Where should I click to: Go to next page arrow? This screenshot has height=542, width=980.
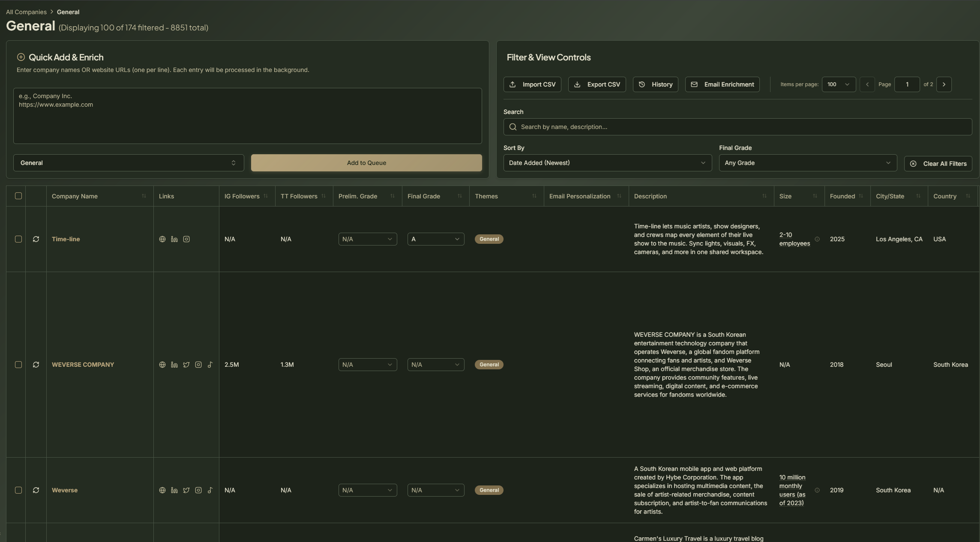click(x=944, y=84)
